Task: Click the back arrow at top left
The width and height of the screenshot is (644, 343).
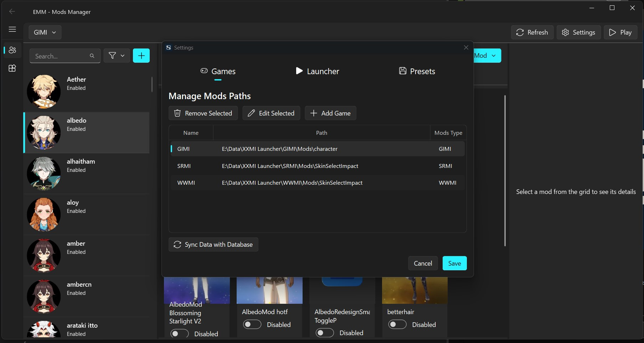Action: coord(13,11)
